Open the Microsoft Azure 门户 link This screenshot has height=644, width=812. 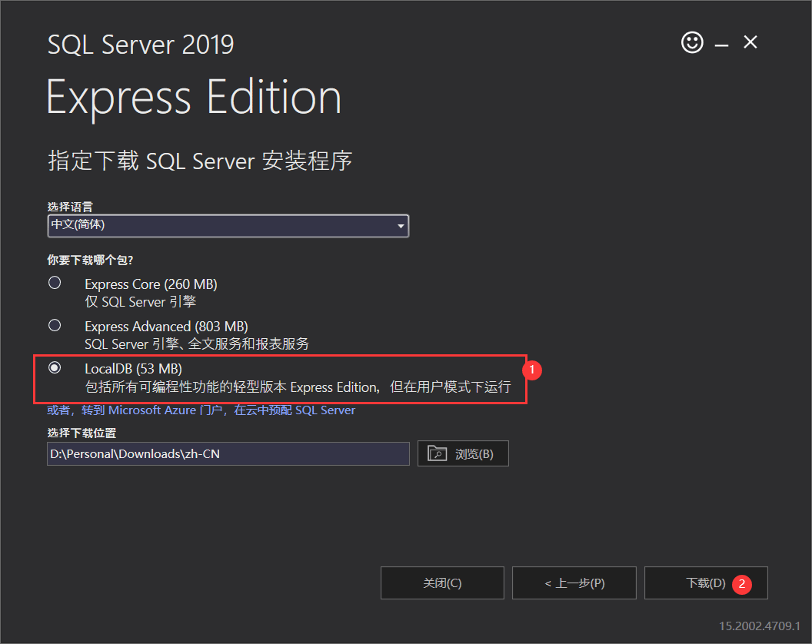pos(201,410)
